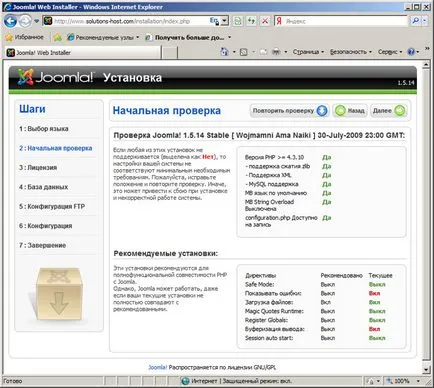Click the red Вкл value for Буферизация вывода
Viewport: 434px width, 388px height.
click(374, 329)
